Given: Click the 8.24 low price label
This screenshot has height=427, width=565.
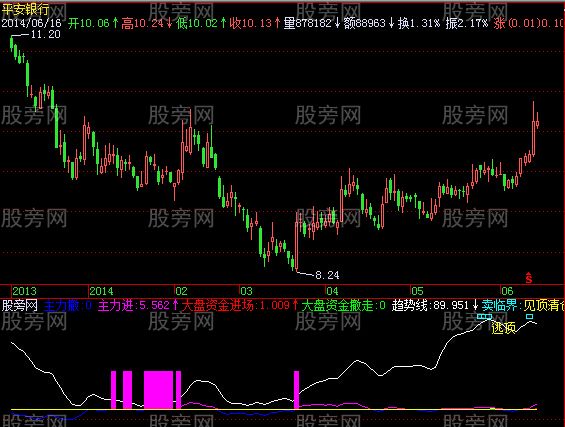Looking at the screenshot, I should point(327,275).
